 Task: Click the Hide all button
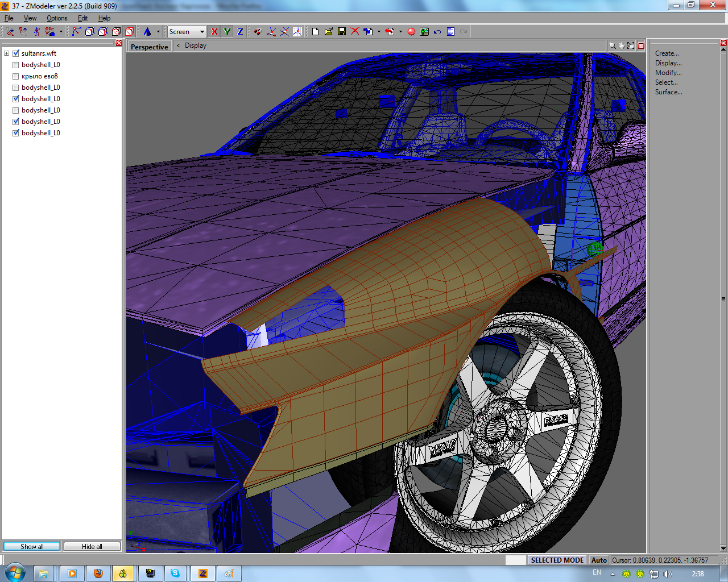click(92, 546)
